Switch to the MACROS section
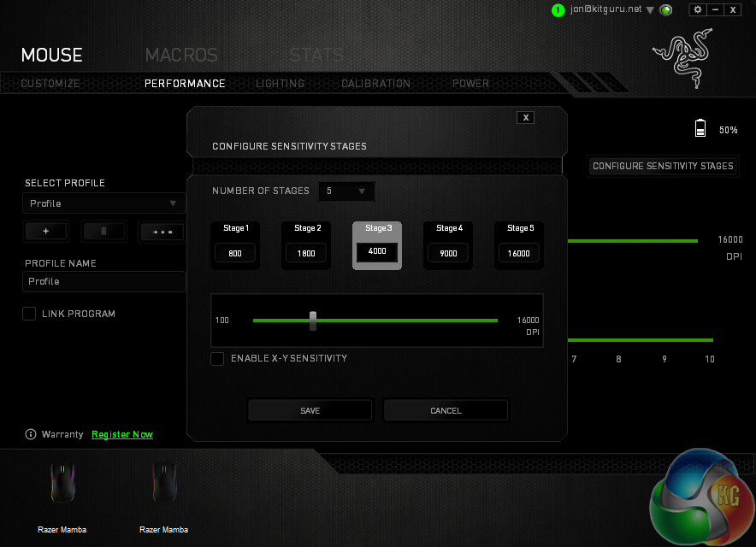The image size is (756, 547). (181, 55)
